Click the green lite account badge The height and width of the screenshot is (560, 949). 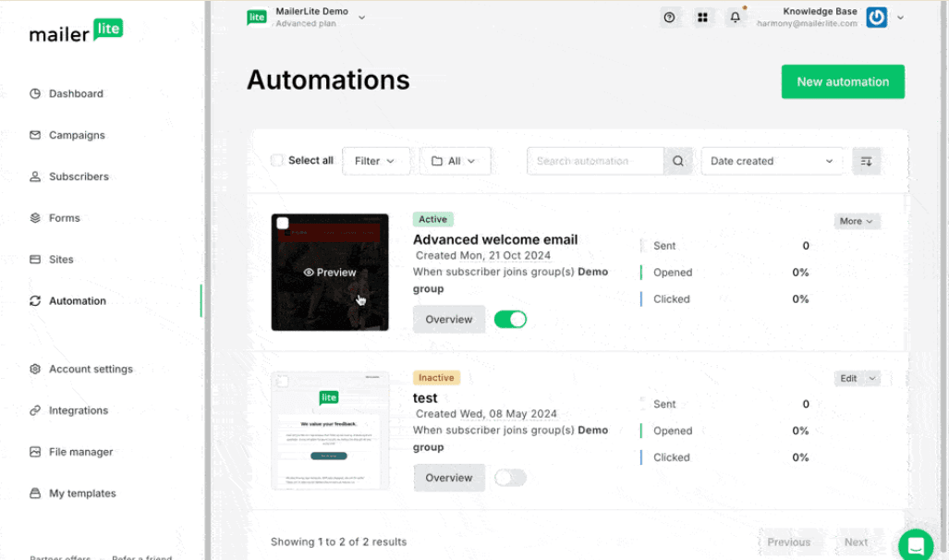[x=257, y=18]
